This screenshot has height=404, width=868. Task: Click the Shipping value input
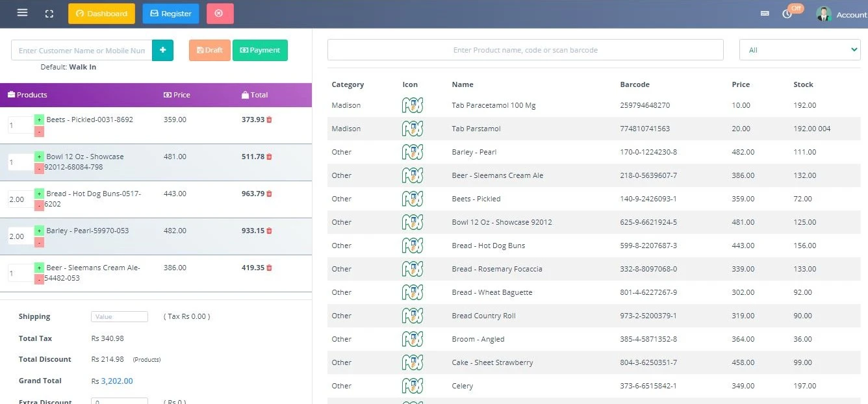click(120, 317)
